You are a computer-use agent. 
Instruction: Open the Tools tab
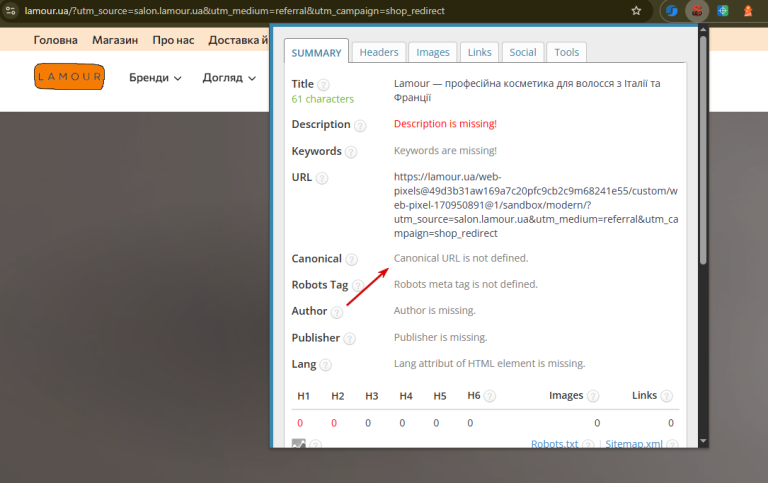click(566, 52)
